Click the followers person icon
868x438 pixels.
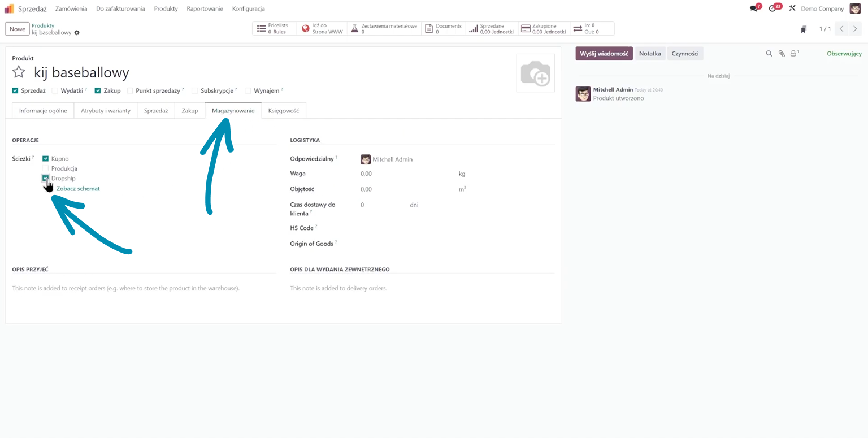coord(793,54)
